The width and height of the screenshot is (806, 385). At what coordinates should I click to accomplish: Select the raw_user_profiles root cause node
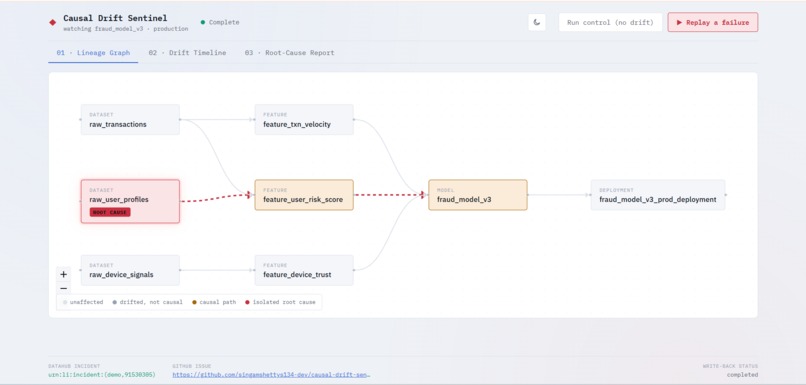tap(130, 201)
